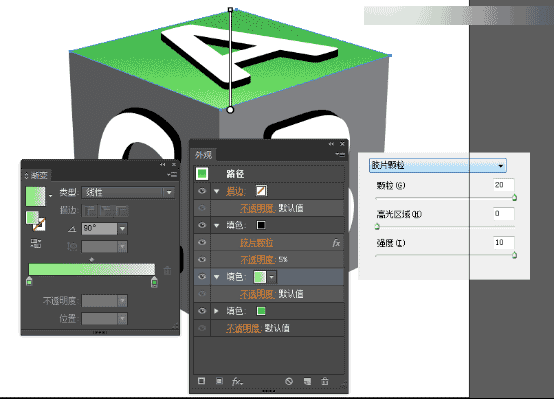Collapse the 描边 row triangle
This screenshot has width=554, height=399.
click(x=217, y=191)
